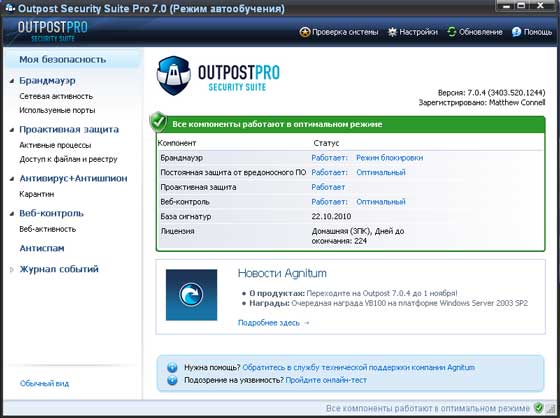This screenshot has width=560, height=418.
Task: Click the blue help question icon
Action: pyautogui.click(x=516, y=32)
